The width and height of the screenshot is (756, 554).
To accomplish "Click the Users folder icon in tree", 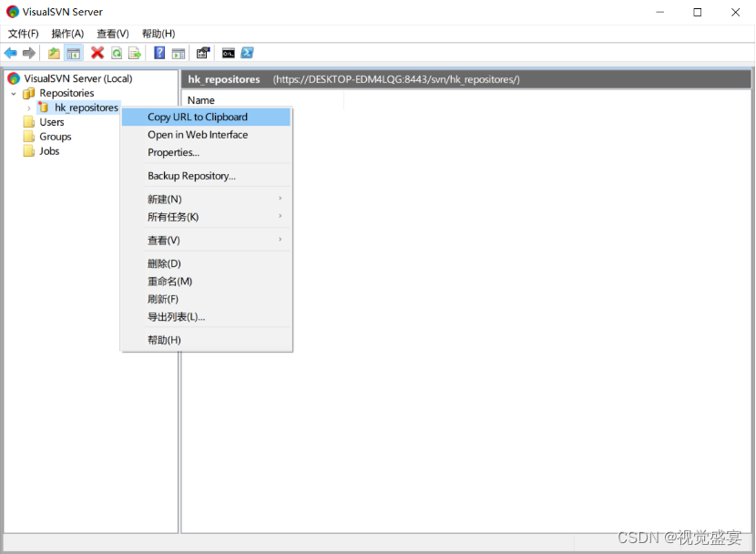I will click(29, 122).
